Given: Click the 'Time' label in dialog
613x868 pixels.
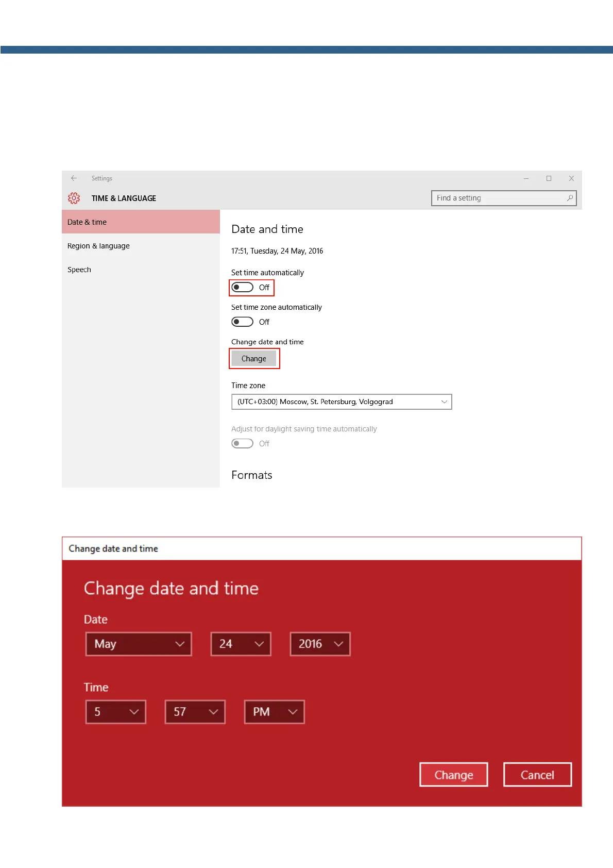Looking at the screenshot, I should (96, 688).
